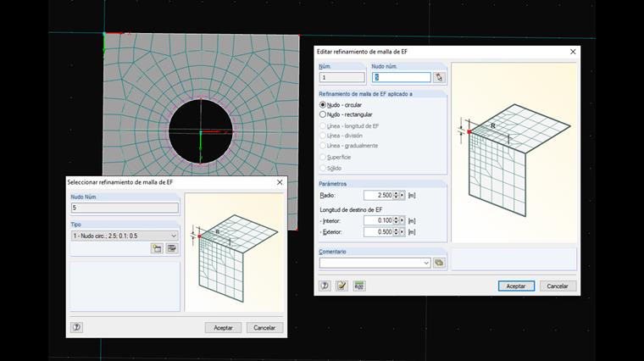
Task: Click Aceptar in Seleccionar refinamiento dialog
Action: pyautogui.click(x=223, y=327)
